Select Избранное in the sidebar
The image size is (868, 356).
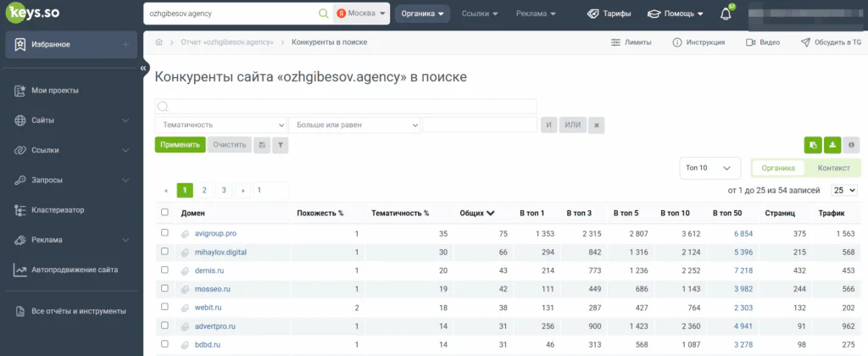click(71, 44)
